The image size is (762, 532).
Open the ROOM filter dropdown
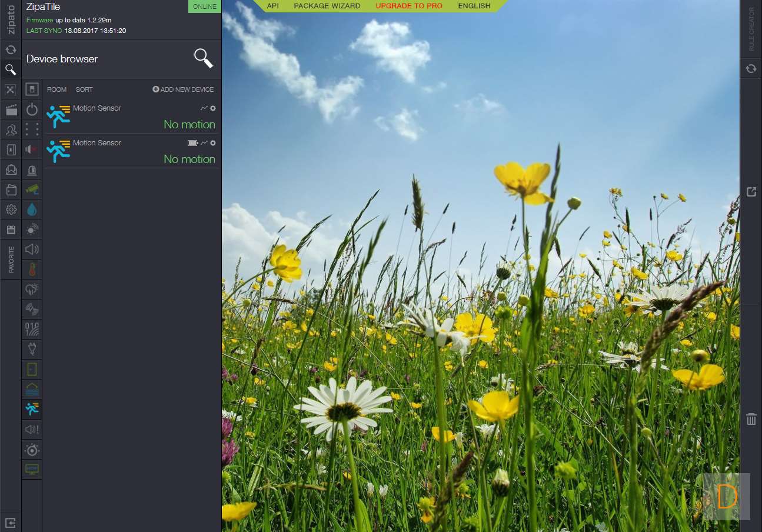pyautogui.click(x=57, y=89)
